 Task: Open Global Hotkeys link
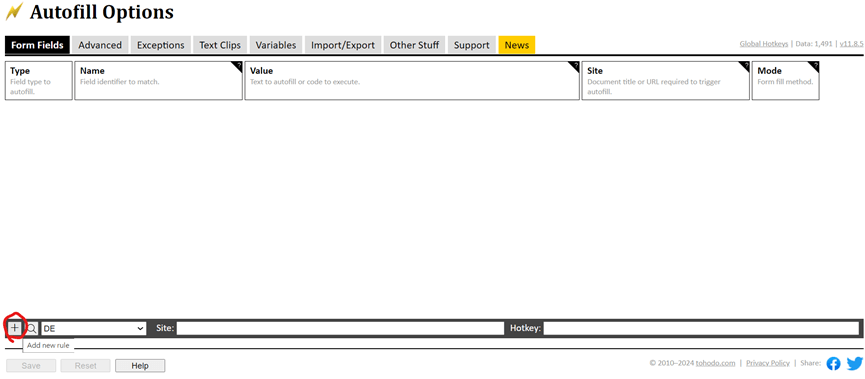[x=763, y=44]
